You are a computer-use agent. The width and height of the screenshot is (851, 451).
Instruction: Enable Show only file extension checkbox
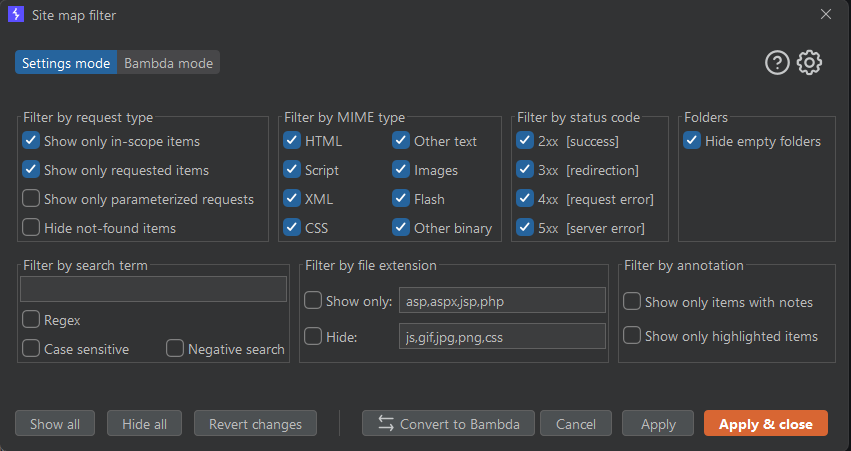click(x=313, y=300)
